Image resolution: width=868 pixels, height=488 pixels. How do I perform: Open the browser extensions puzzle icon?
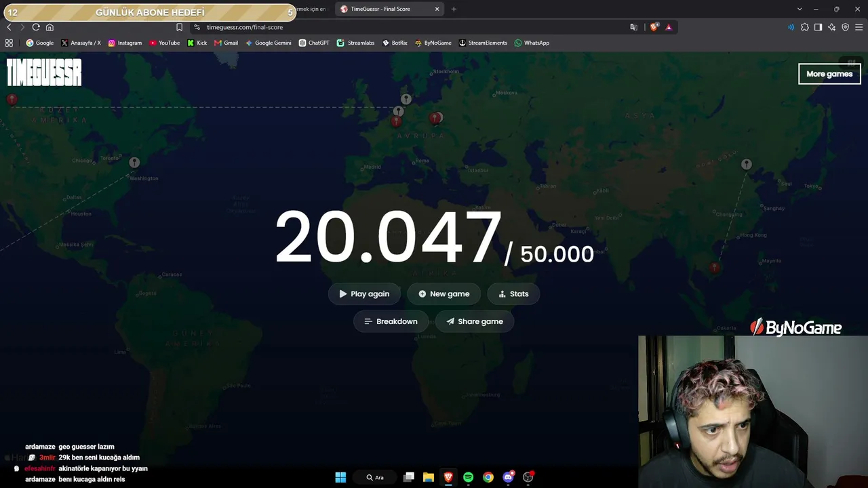coord(805,27)
